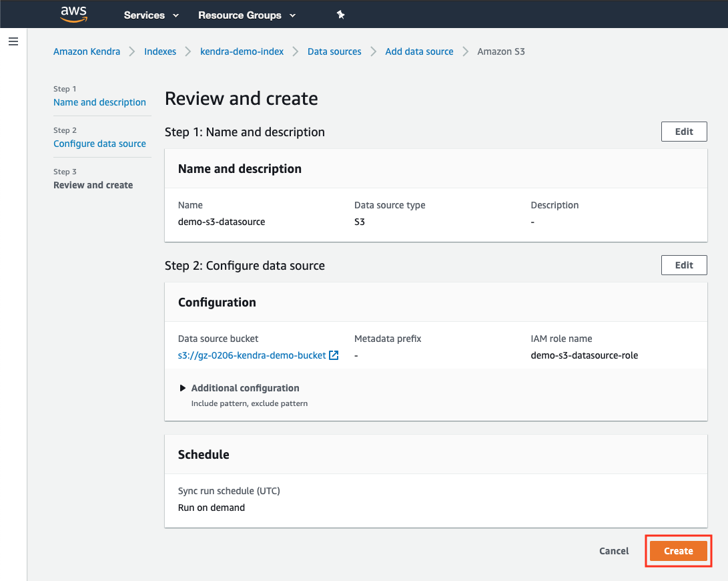Open the Resource Groups dropdown

pyautogui.click(x=246, y=15)
